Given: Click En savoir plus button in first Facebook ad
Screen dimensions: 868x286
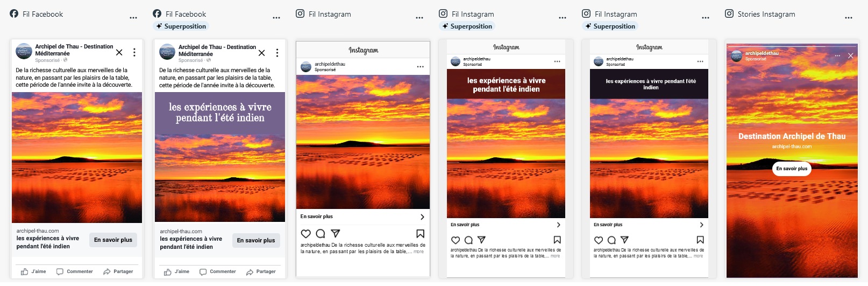Looking at the screenshot, I should (x=113, y=240).
